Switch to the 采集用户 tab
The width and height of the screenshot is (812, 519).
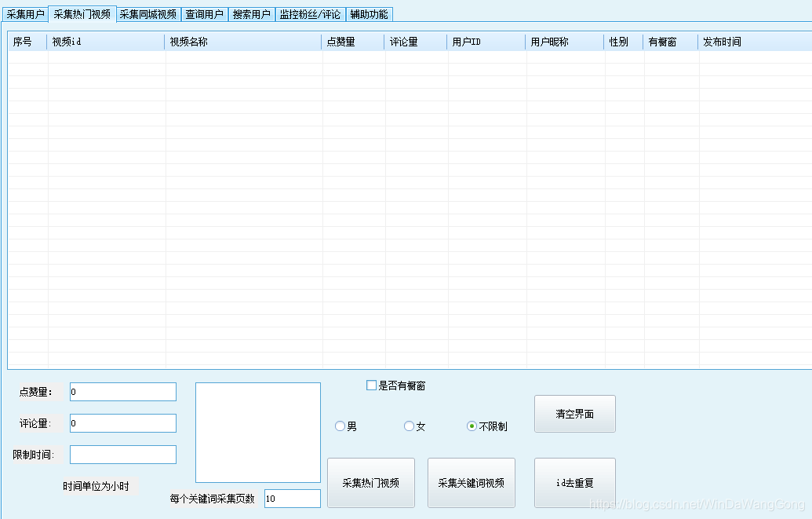24,13
